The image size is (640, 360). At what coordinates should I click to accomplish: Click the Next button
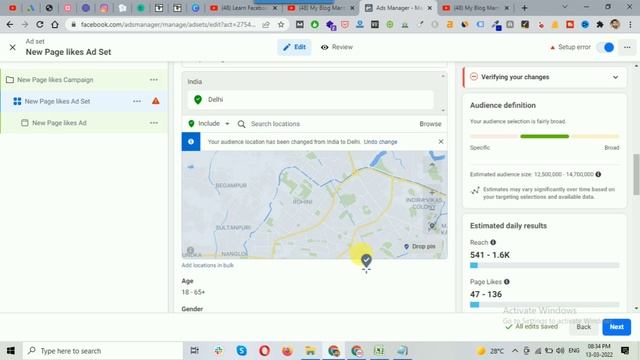[616, 327]
